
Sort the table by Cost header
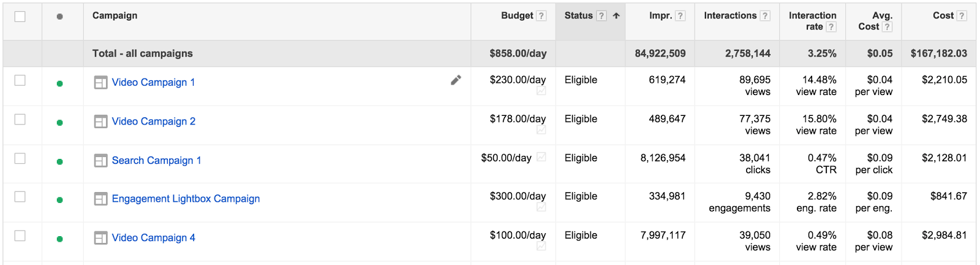pyautogui.click(x=943, y=16)
